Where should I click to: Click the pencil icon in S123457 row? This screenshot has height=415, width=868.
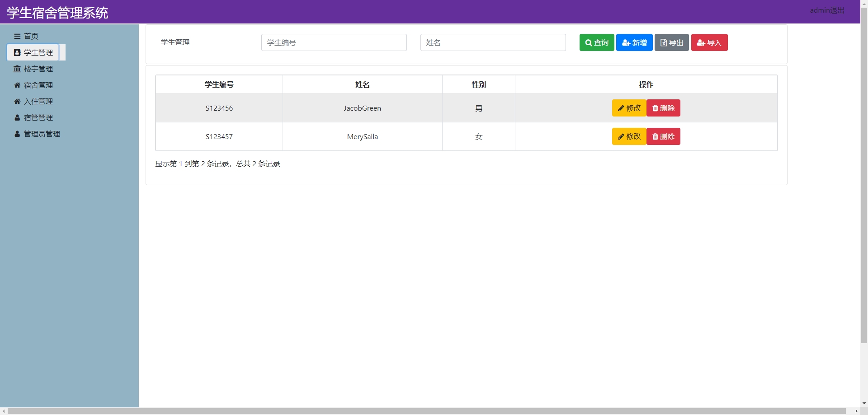tap(621, 137)
